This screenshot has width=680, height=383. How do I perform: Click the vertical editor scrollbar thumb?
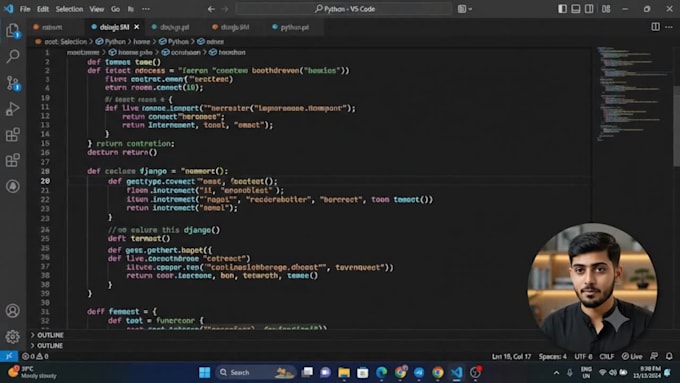pyautogui.click(x=676, y=126)
